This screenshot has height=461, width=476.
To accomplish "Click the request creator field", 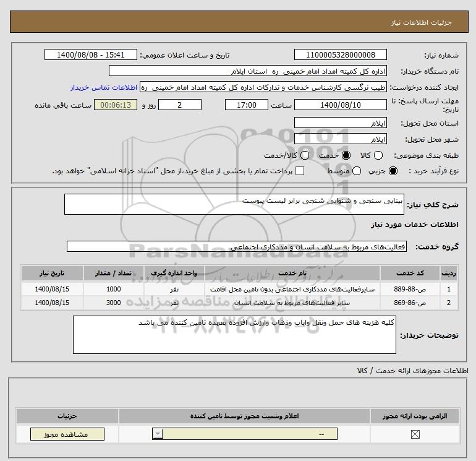I will (x=263, y=87).
